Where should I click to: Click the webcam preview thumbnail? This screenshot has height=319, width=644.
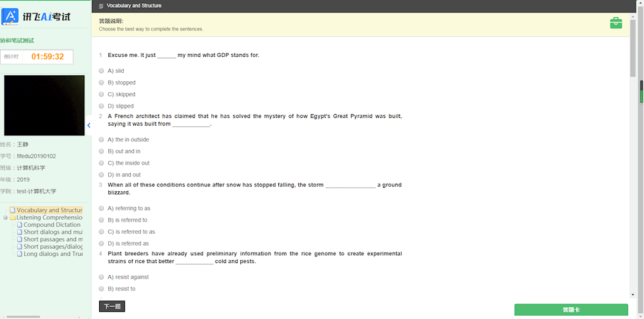[x=44, y=105]
